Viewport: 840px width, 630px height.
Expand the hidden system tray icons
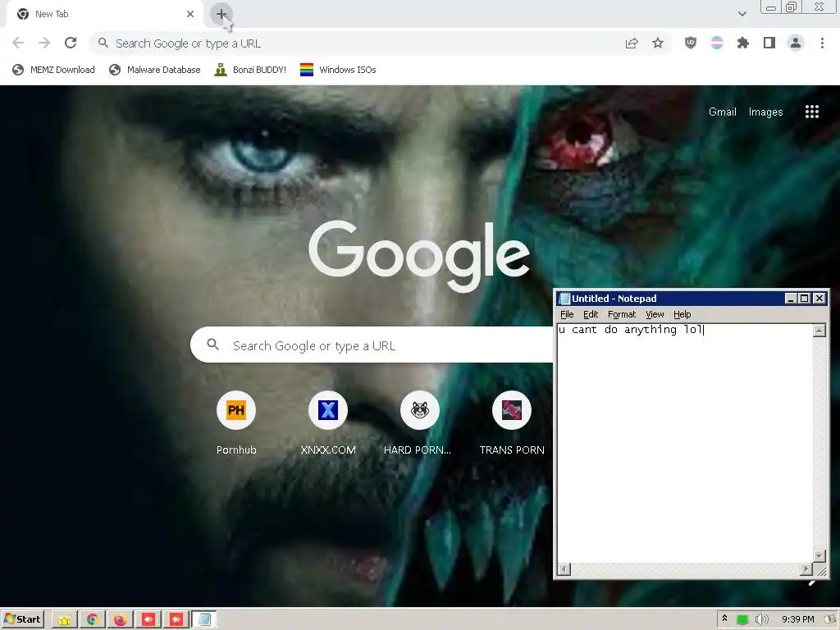pyautogui.click(x=725, y=619)
